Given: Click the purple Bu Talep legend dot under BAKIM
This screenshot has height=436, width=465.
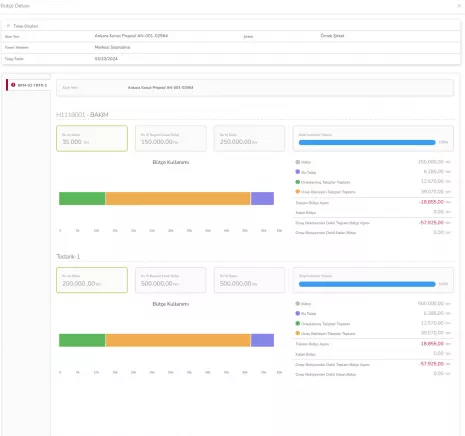Looking at the screenshot, I should tap(298, 172).
